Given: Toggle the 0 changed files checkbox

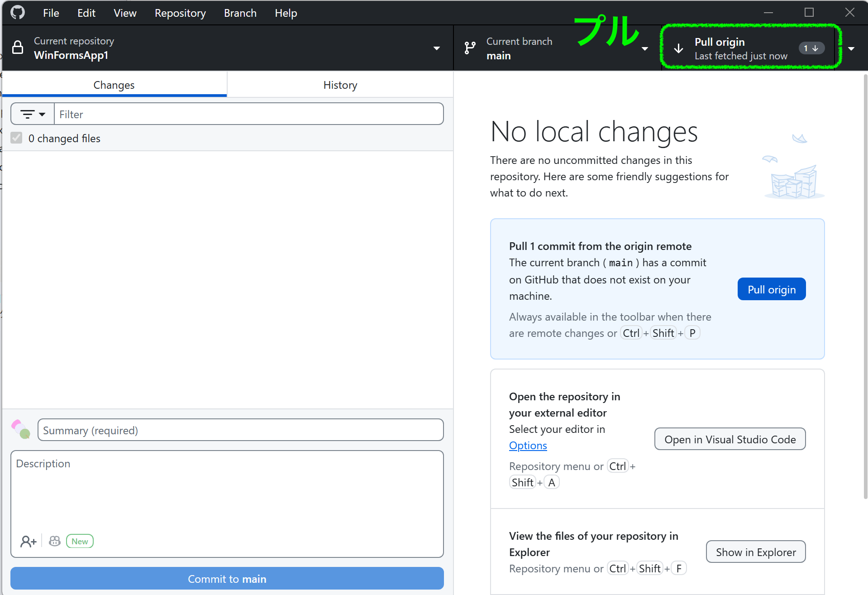Looking at the screenshot, I should point(16,138).
